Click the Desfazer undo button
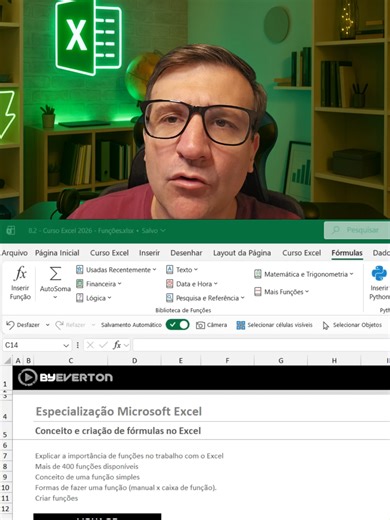 (x=23, y=325)
